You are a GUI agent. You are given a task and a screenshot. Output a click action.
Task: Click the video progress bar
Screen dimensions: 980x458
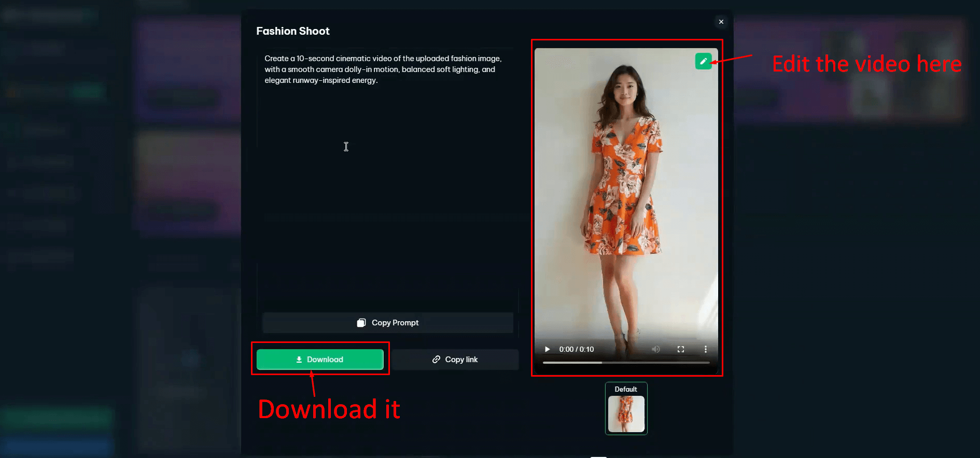626,363
